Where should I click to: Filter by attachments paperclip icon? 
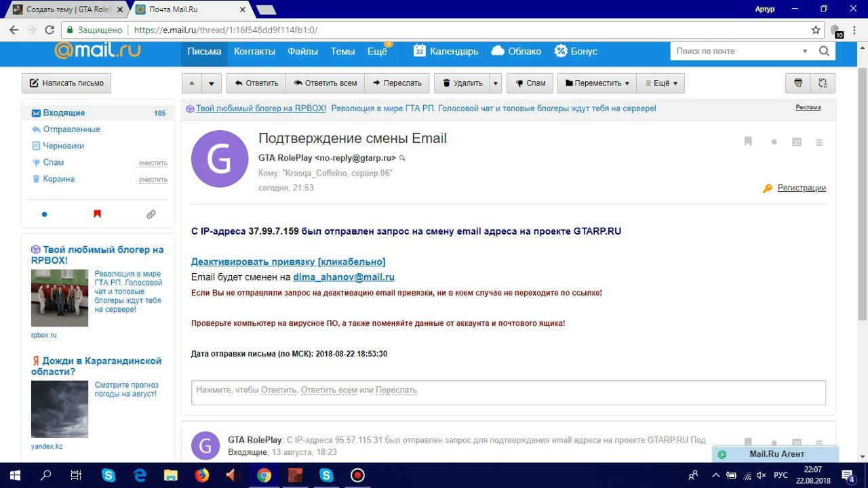pyautogui.click(x=151, y=214)
